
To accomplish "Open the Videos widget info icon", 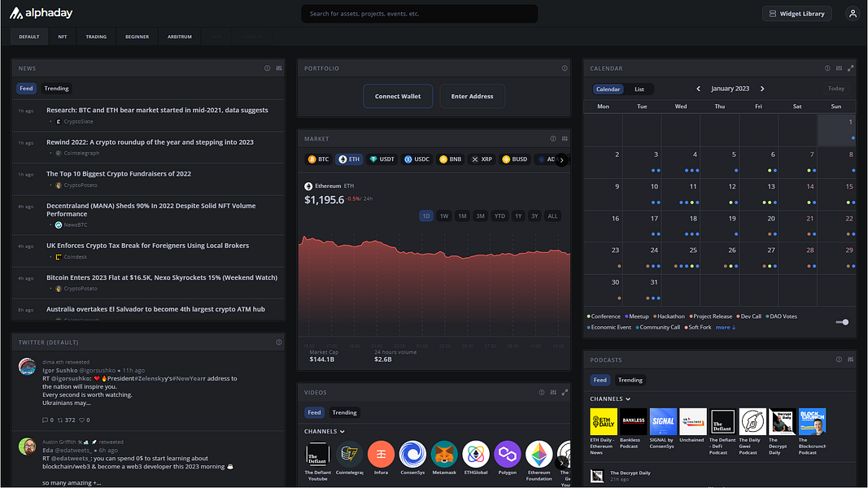I will click(542, 392).
